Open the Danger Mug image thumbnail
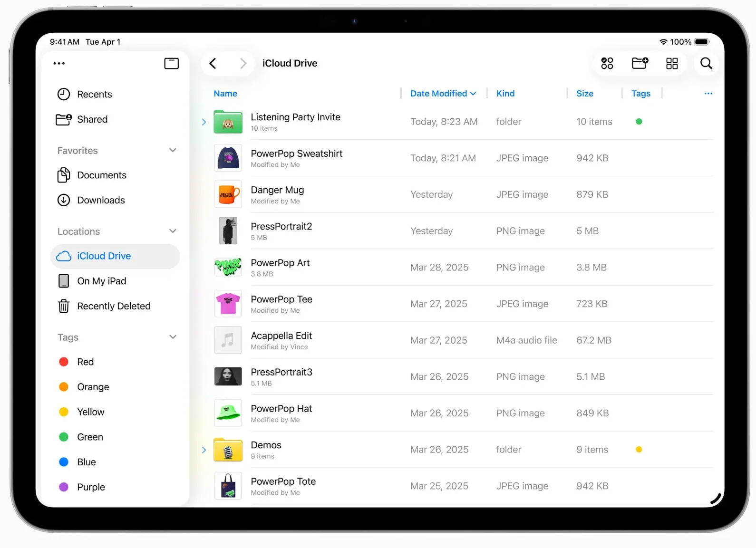 (x=228, y=195)
